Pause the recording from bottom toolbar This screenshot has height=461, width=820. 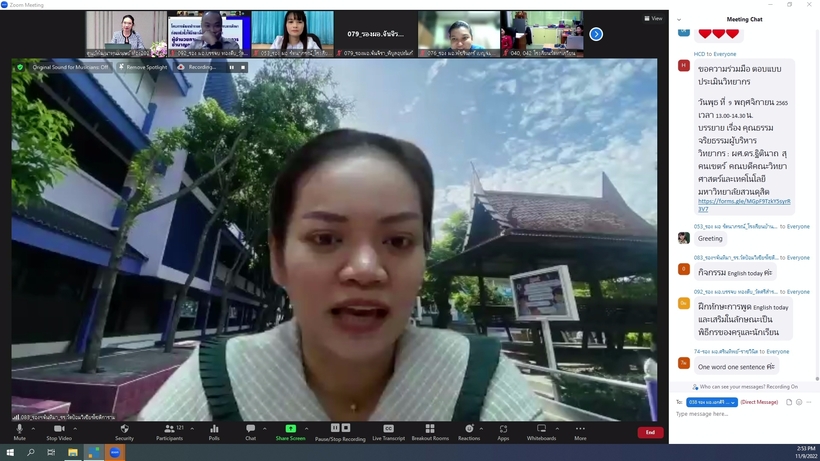pyautogui.click(x=335, y=428)
